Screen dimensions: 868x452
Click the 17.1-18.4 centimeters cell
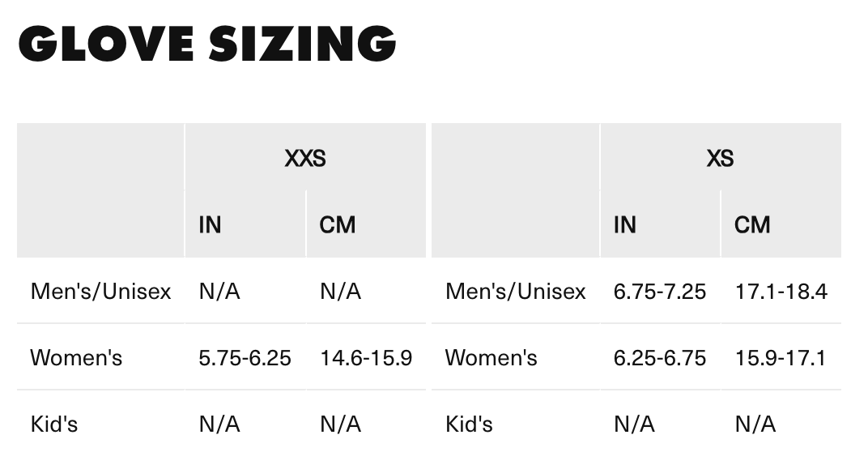point(781,292)
